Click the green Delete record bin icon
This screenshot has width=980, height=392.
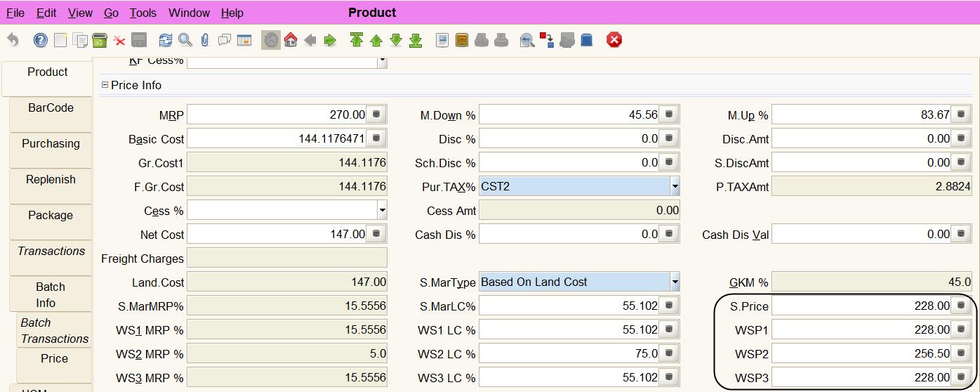pos(100,40)
